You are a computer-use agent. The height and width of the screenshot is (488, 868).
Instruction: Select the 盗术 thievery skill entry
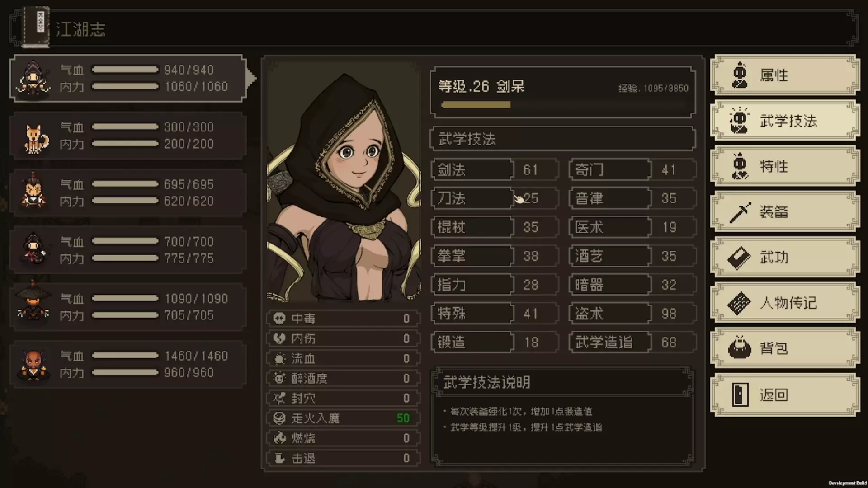[x=632, y=314]
